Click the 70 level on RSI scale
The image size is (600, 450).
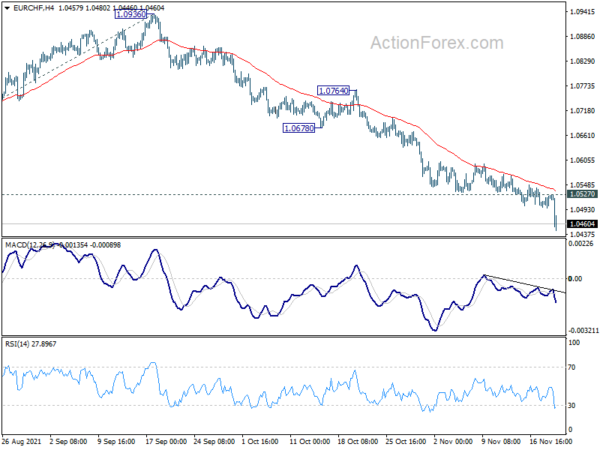[572, 368]
